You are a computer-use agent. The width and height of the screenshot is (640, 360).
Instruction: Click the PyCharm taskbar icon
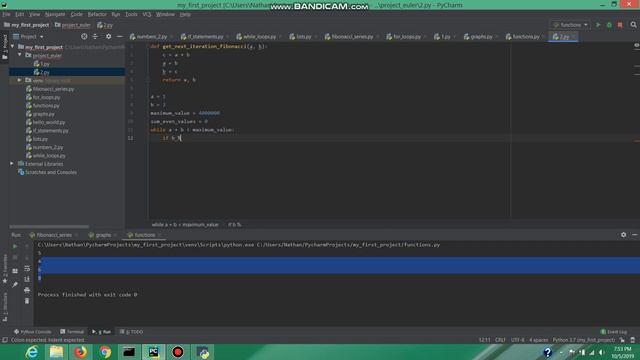pyautogui.click(x=153, y=352)
